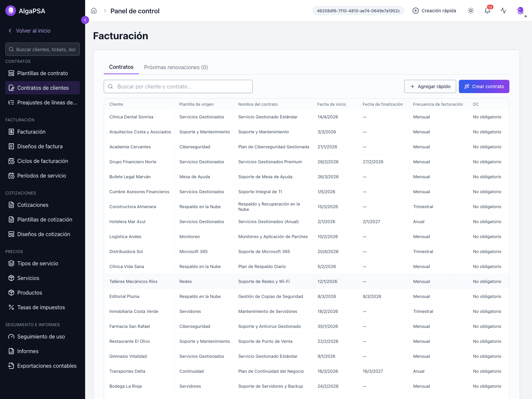Open Tasas de impuestos
The height and width of the screenshot is (399, 532).
tap(43, 307)
